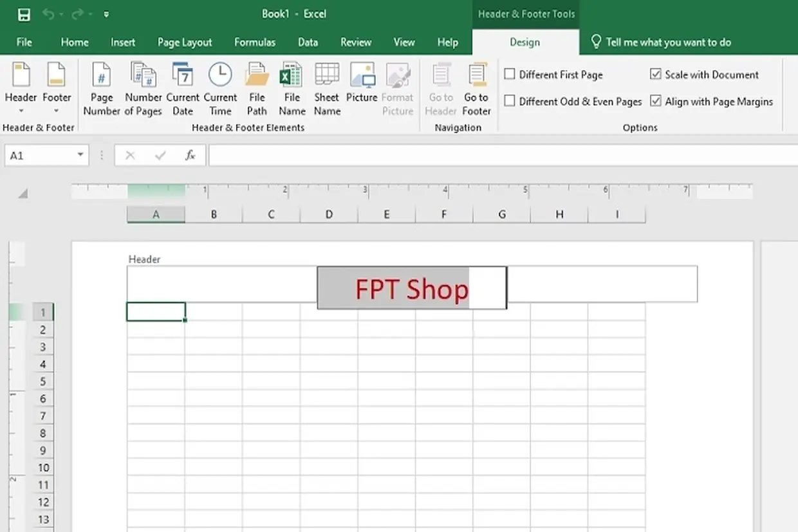This screenshot has height=532, width=798.
Task: Enable Different First Page
Action: (x=510, y=74)
